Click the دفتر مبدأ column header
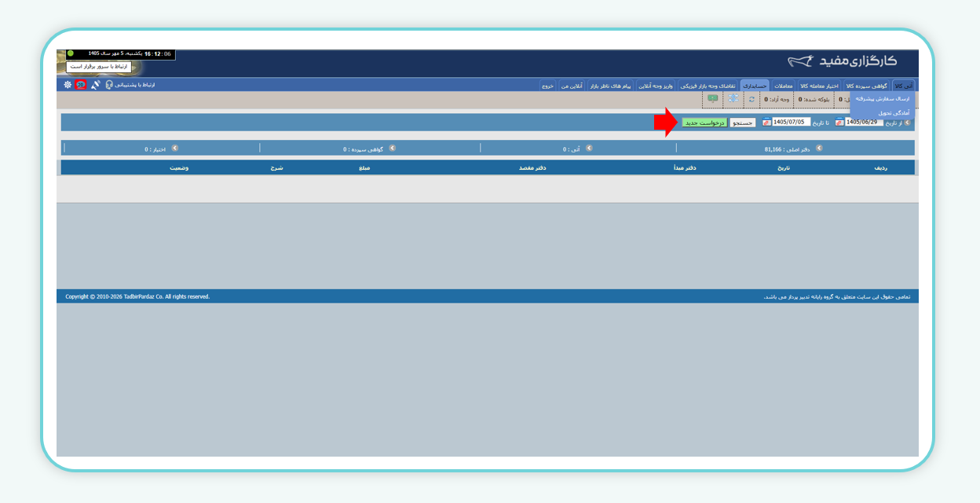The height and width of the screenshot is (503, 980). point(686,167)
